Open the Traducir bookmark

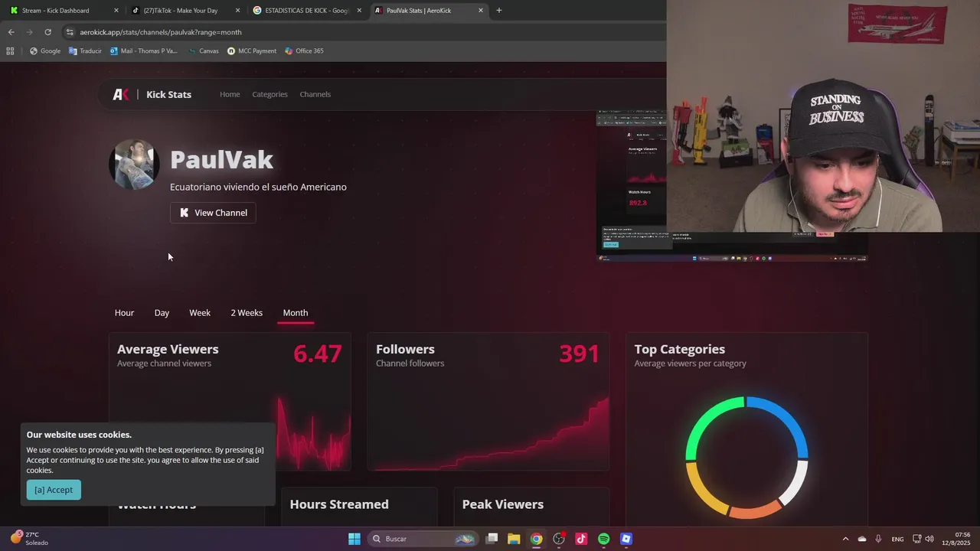click(85, 51)
